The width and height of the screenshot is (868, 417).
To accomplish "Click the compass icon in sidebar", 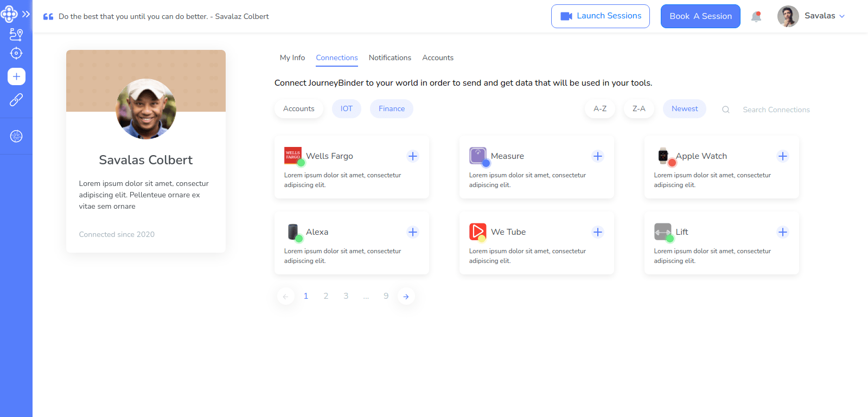I will pos(16,136).
